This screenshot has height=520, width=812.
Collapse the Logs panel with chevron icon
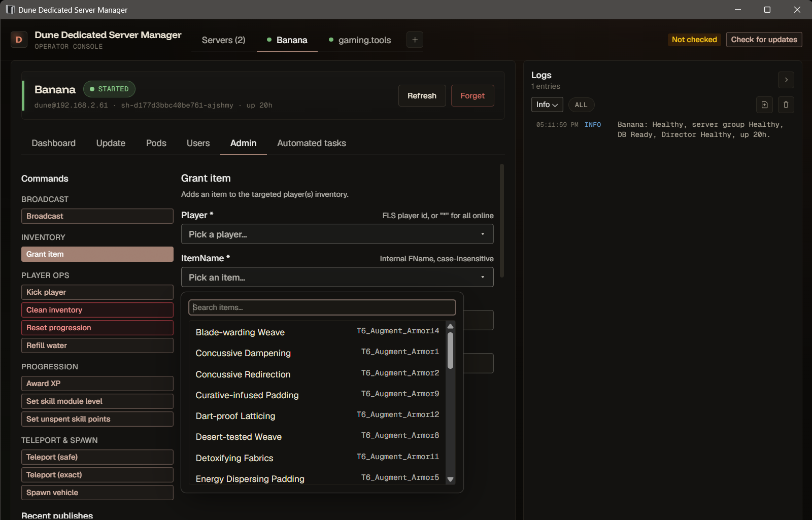(786, 80)
